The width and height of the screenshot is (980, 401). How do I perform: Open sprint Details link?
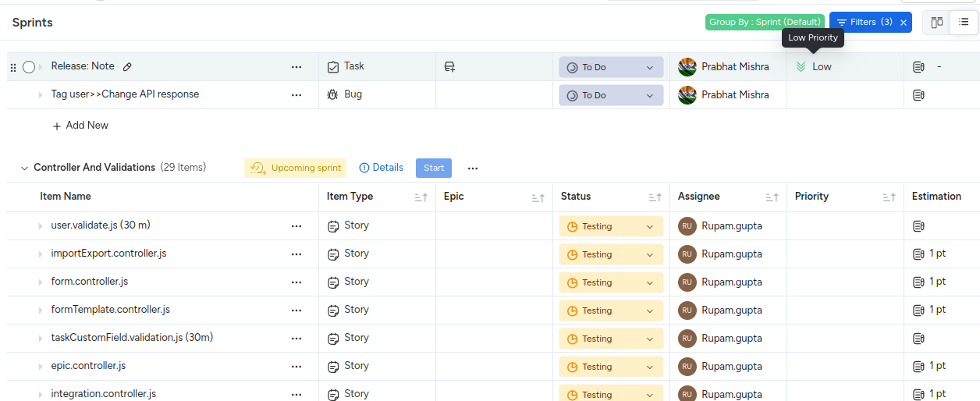pyautogui.click(x=382, y=168)
